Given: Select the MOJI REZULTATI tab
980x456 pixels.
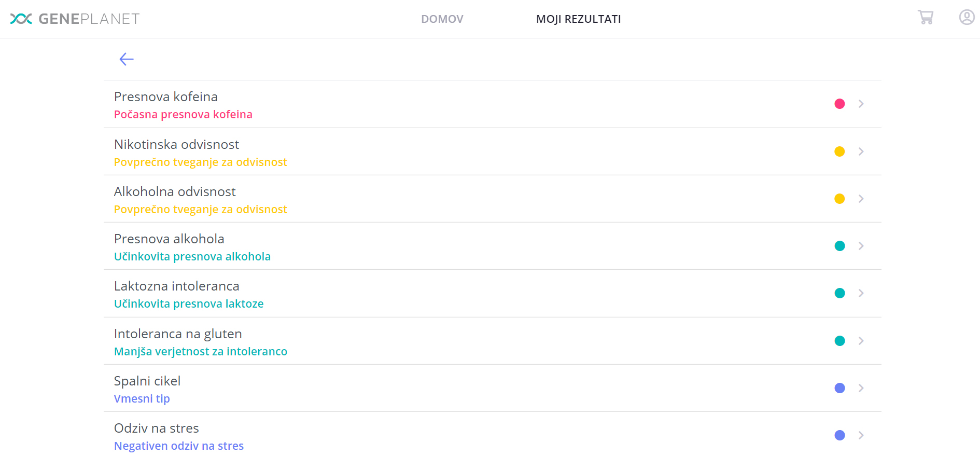Looking at the screenshot, I should (579, 19).
